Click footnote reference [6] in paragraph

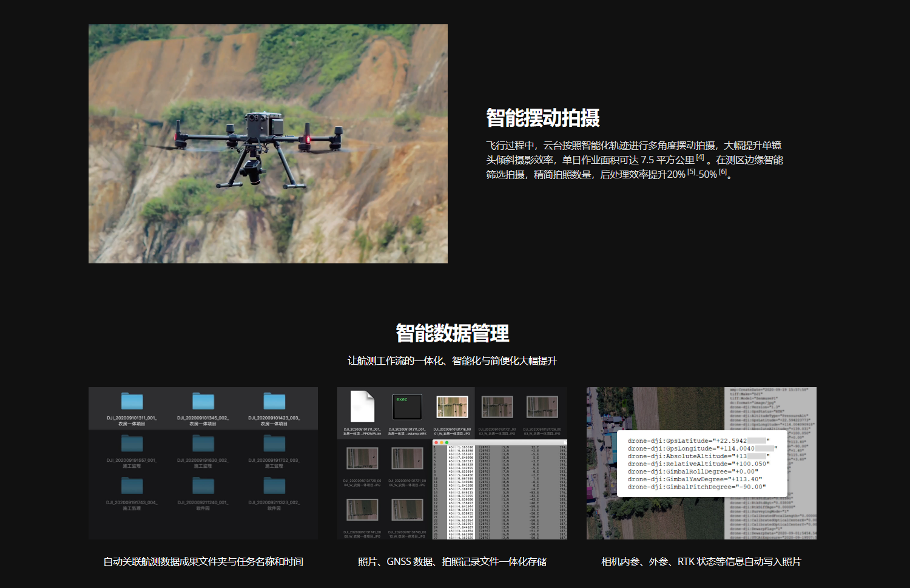[723, 172]
